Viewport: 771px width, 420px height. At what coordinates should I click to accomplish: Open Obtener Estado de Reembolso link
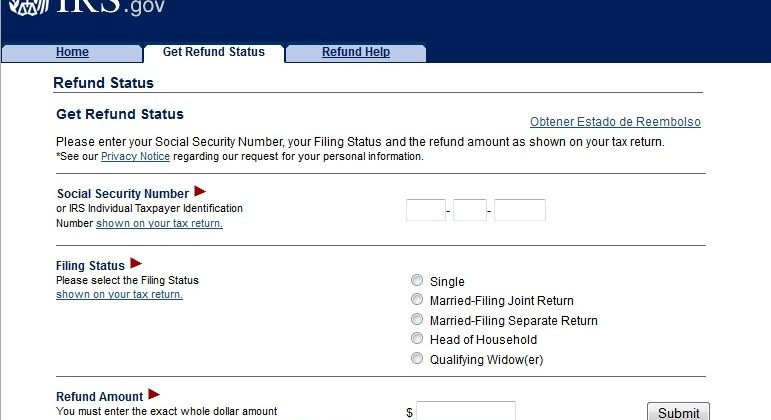click(x=615, y=121)
